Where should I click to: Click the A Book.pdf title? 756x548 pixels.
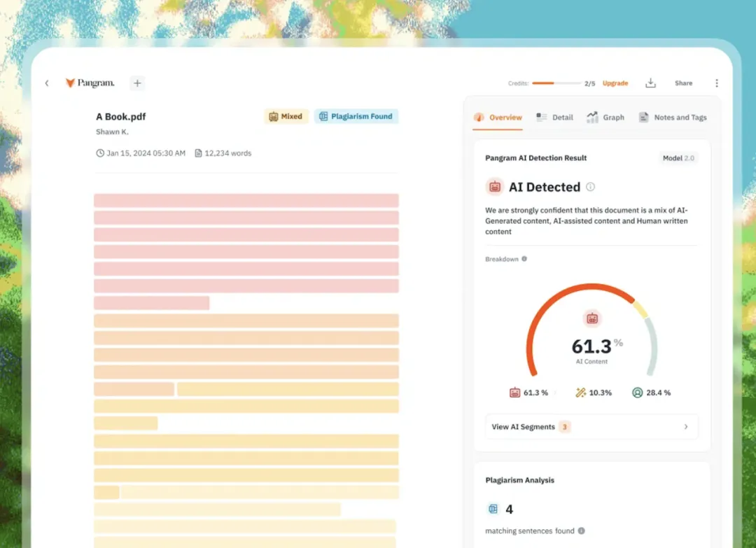pos(120,117)
